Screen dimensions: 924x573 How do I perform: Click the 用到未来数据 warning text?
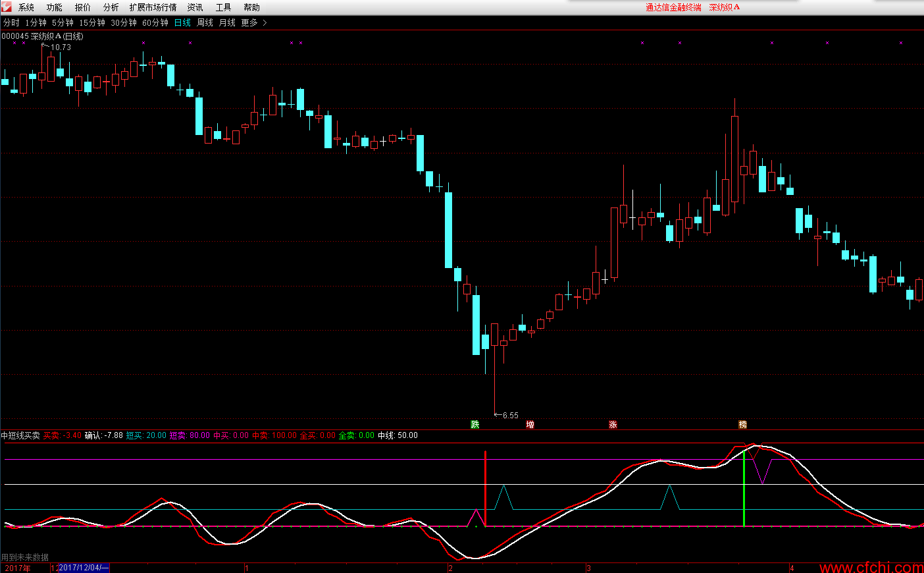click(x=25, y=557)
